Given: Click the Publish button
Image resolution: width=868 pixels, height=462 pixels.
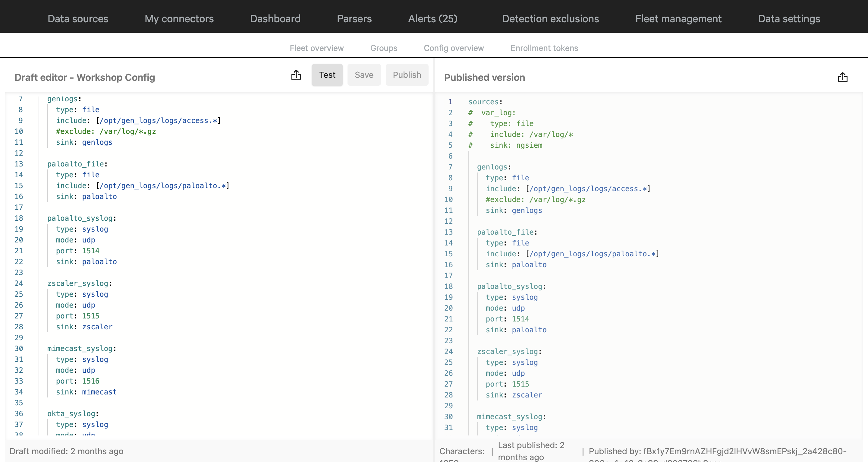Looking at the screenshot, I should click(407, 74).
